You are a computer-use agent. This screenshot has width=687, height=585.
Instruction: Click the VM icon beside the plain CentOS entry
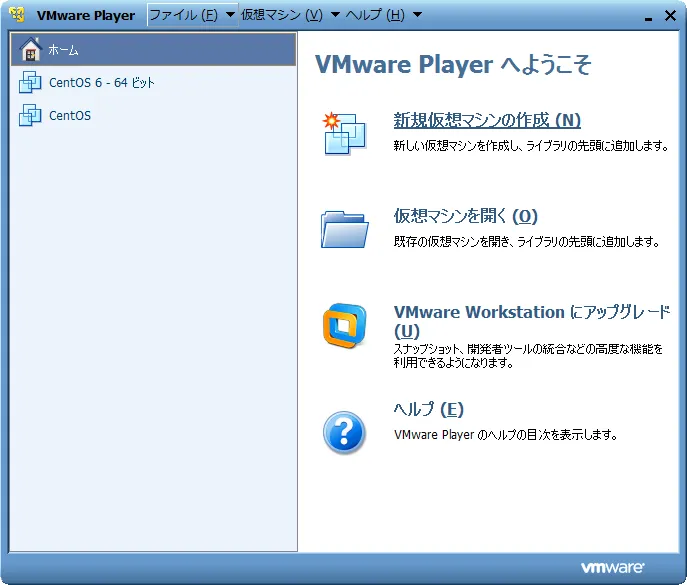click(30, 115)
